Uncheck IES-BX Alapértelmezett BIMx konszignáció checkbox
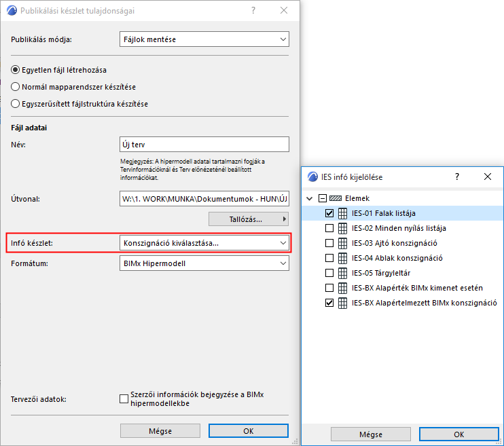This screenshot has width=504, height=446. click(x=329, y=303)
